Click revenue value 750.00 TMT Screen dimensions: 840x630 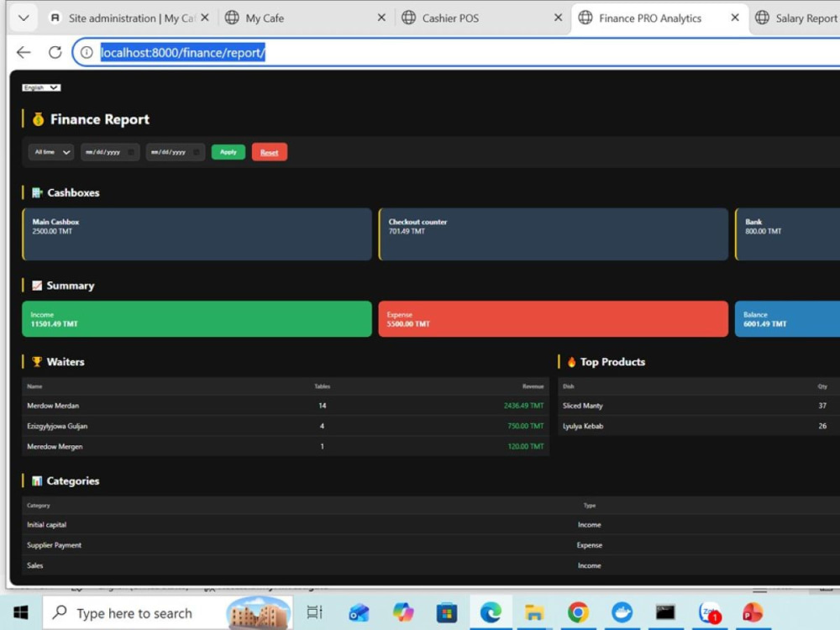[526, 426]
